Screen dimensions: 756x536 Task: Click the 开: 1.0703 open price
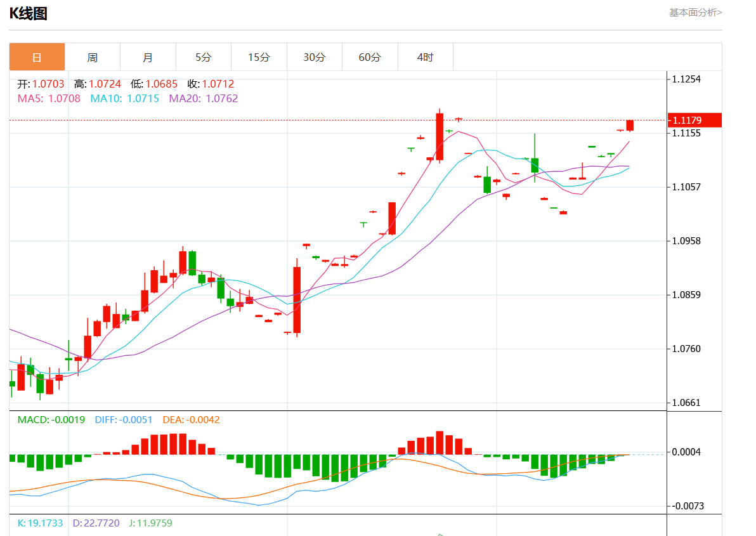pos(41,84)
